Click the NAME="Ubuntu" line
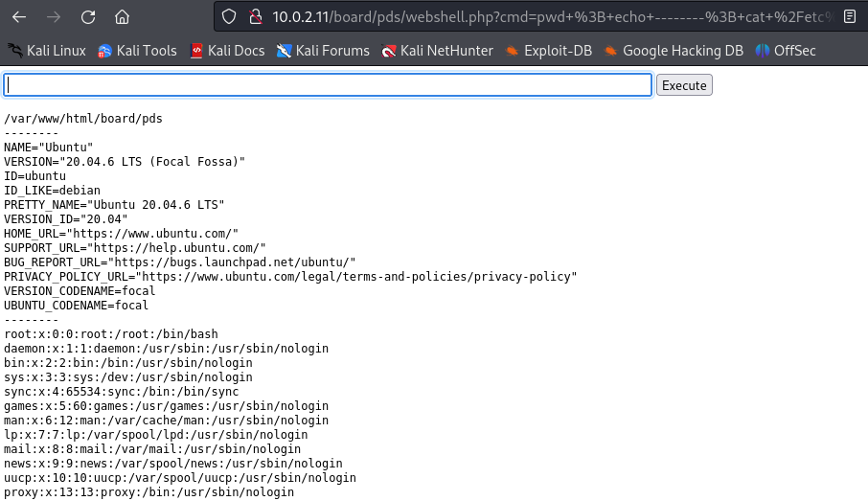Screen dimensions: 868x501 tap(49, 148)
